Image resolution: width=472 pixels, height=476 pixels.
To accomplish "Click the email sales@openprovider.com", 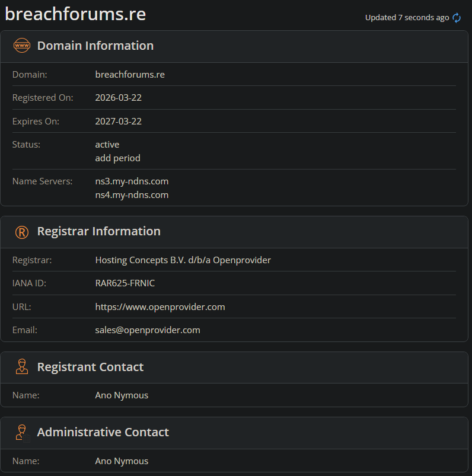I will pos(148,330).
